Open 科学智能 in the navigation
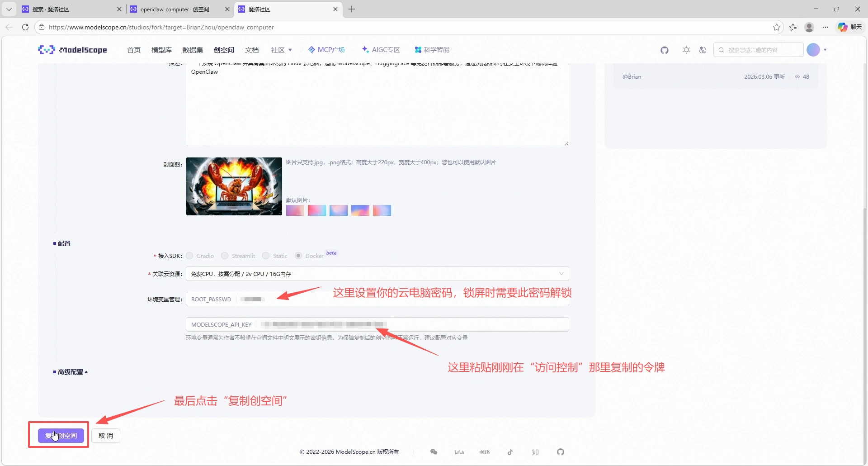 [x=432, y=50]
